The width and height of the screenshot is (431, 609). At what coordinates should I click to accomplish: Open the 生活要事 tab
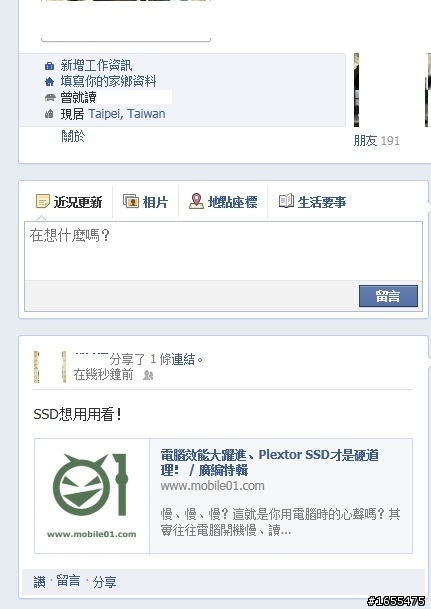pyautogui.click(x=312, y=202)
